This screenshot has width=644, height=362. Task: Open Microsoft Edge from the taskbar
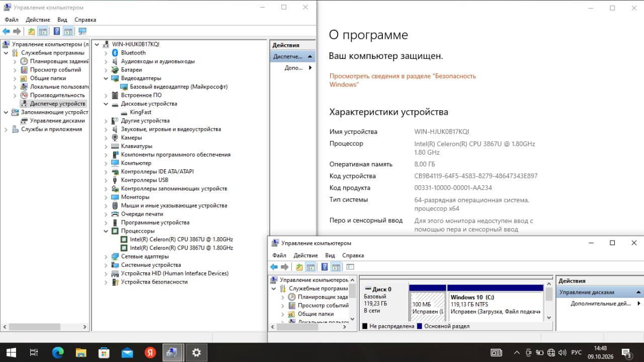coord(58,352)
